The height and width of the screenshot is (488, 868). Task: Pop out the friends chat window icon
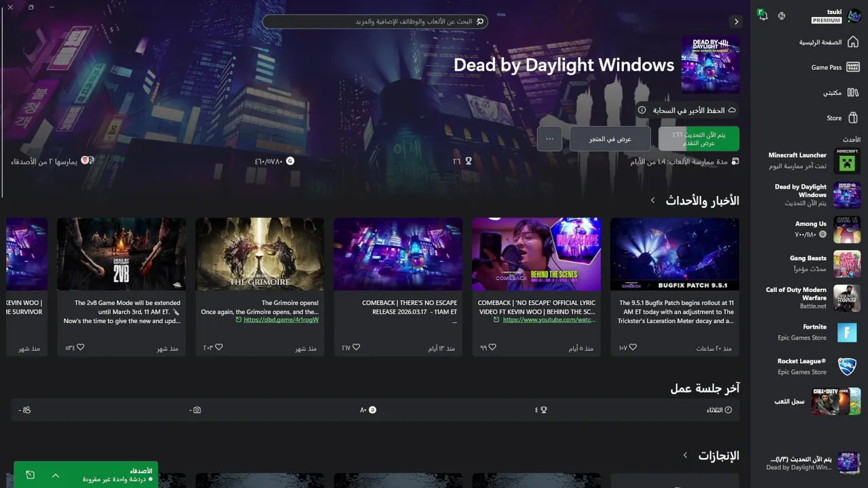coord(30,475)
